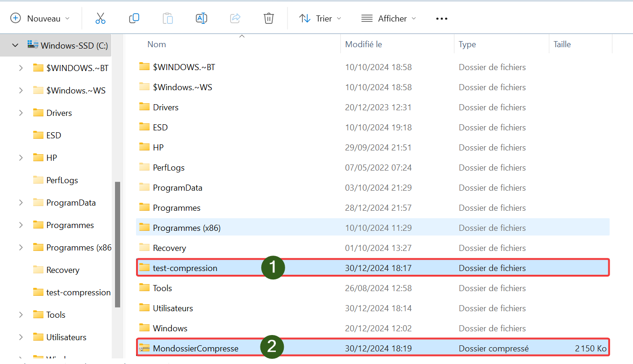Click the Recovery folder icon in file list
This screenshot has width=633, height=364.
[x=144, y=247]
